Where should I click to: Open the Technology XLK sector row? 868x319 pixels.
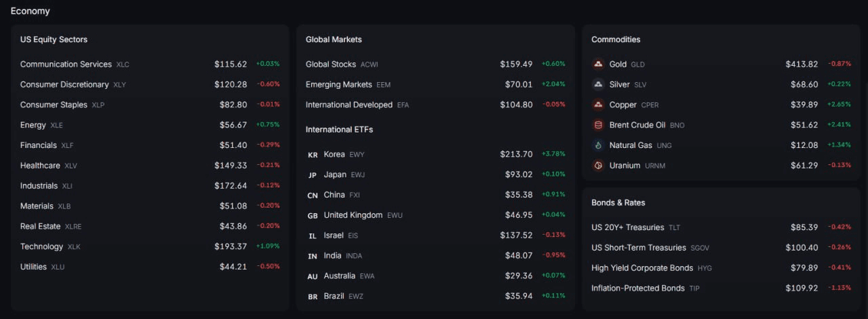point(150,246)
